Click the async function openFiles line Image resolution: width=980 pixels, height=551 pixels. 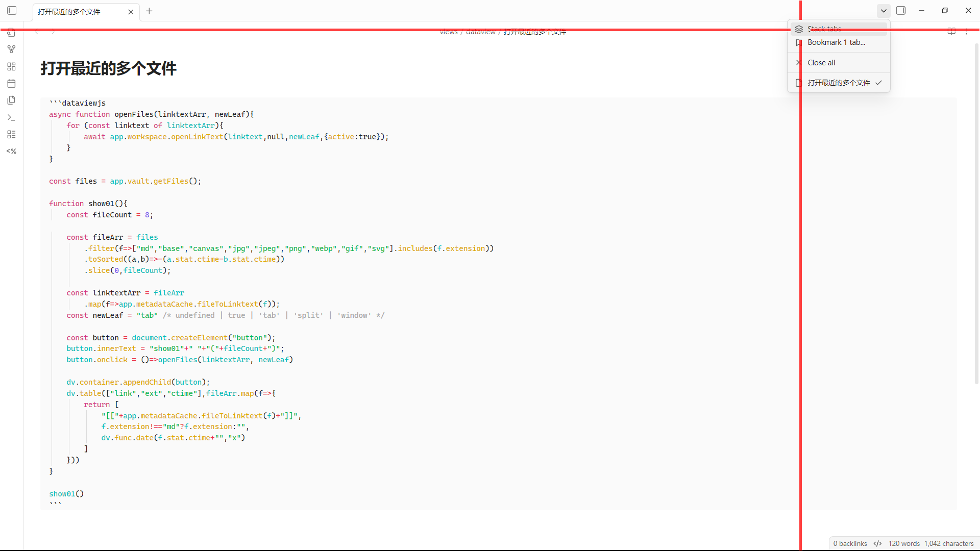152,114
